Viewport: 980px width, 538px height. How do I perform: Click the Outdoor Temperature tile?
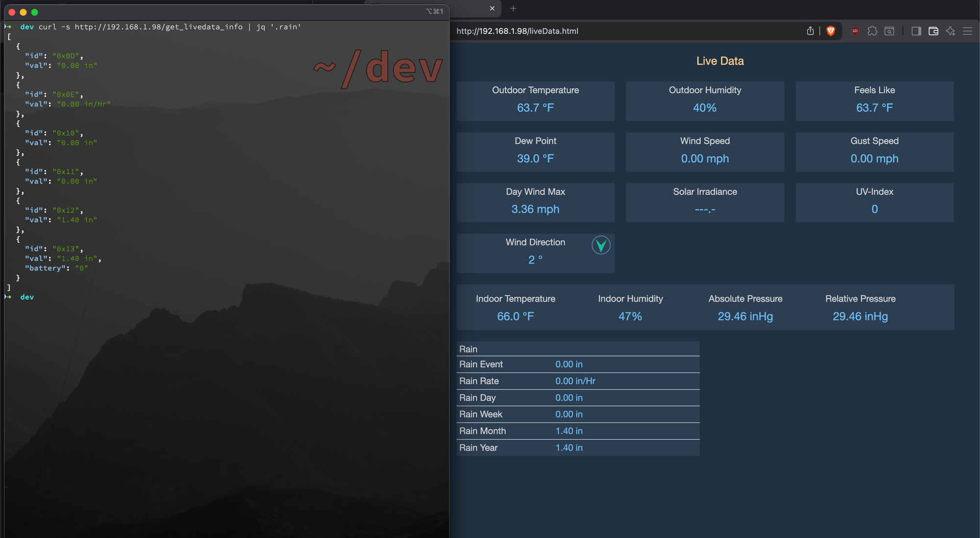point(535,101)
